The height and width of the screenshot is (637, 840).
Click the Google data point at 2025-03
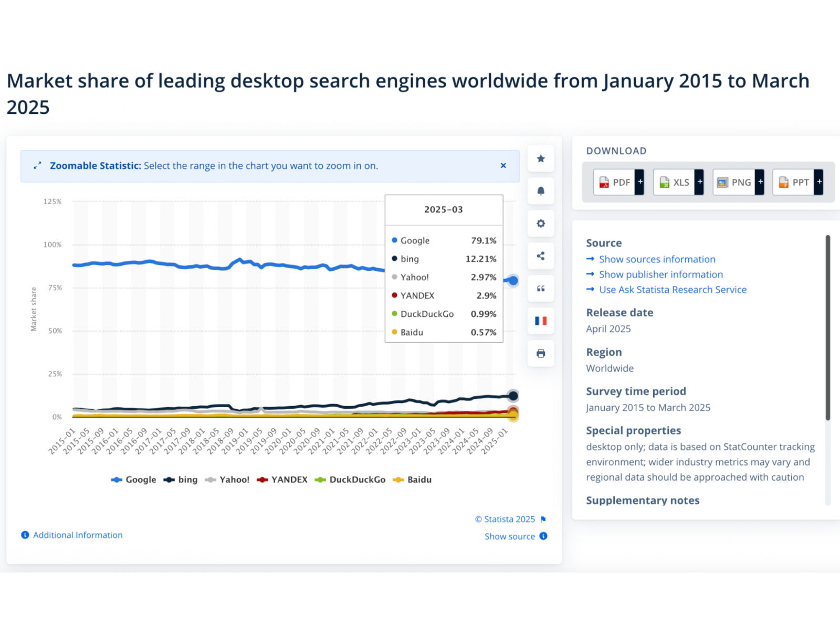pos(513,281)
